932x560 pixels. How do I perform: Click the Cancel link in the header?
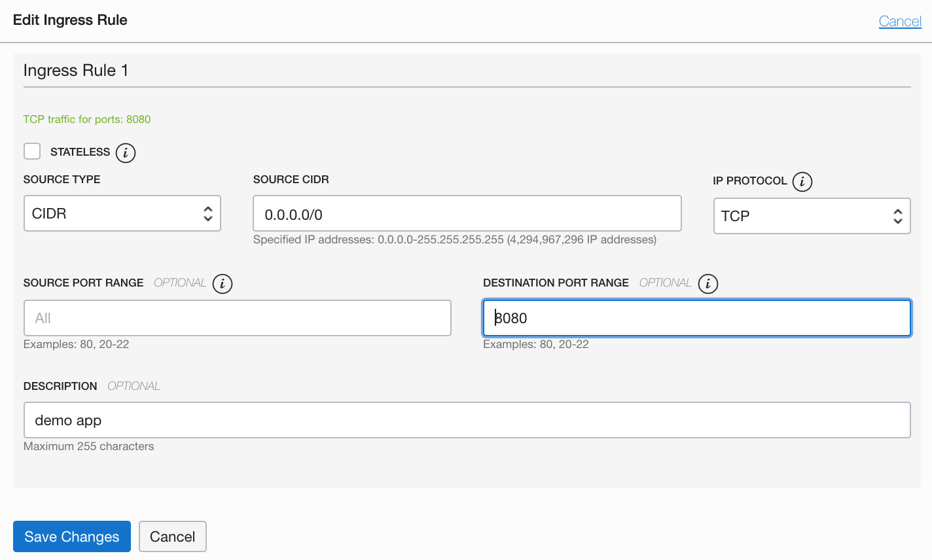900,21
